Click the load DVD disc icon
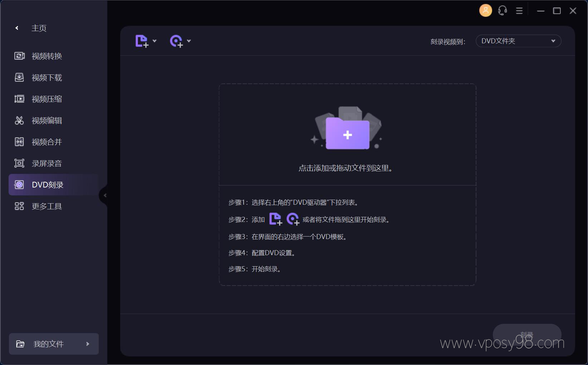Viewport: 588px width, 365px height. [x=176, y=41]
